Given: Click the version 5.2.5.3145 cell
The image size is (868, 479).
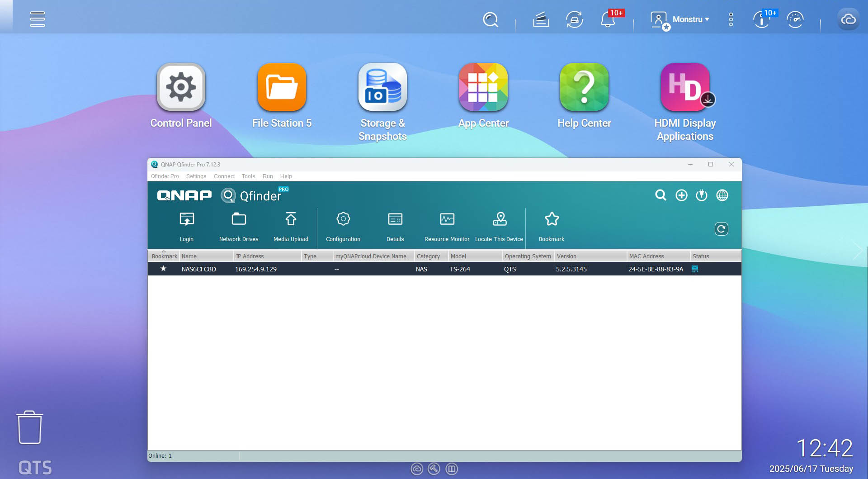Looking at the screenshot, I should click(571, 269).
